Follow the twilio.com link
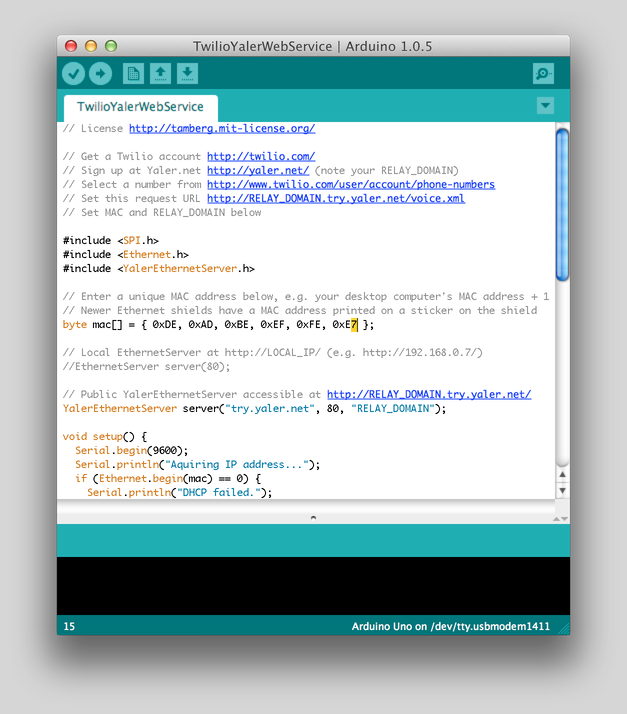Viewport: 627px width, 714px height. click(x=261, y=156)
